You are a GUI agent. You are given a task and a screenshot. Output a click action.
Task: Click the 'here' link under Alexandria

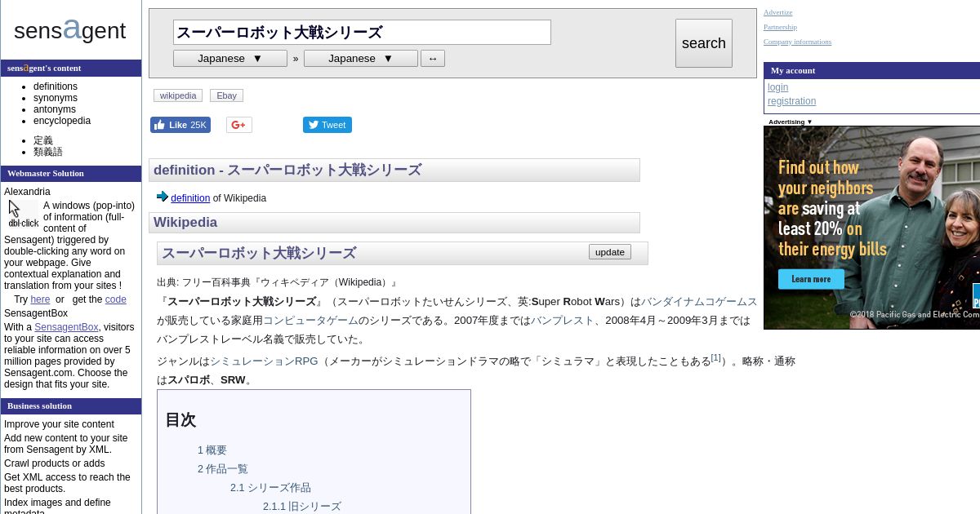(40, 299)
